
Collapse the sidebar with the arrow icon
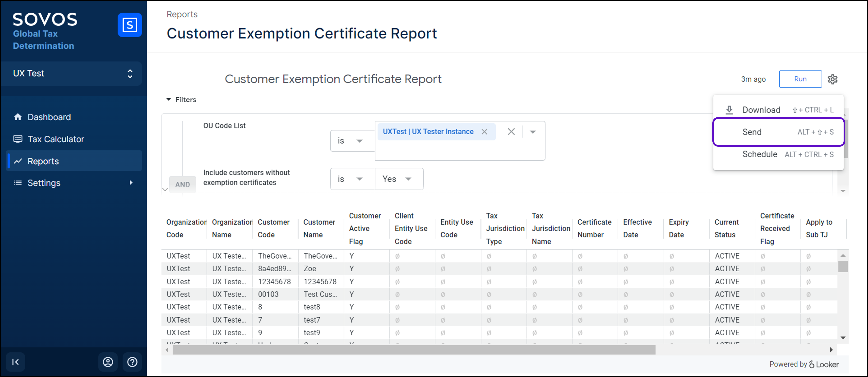[16, 362]
